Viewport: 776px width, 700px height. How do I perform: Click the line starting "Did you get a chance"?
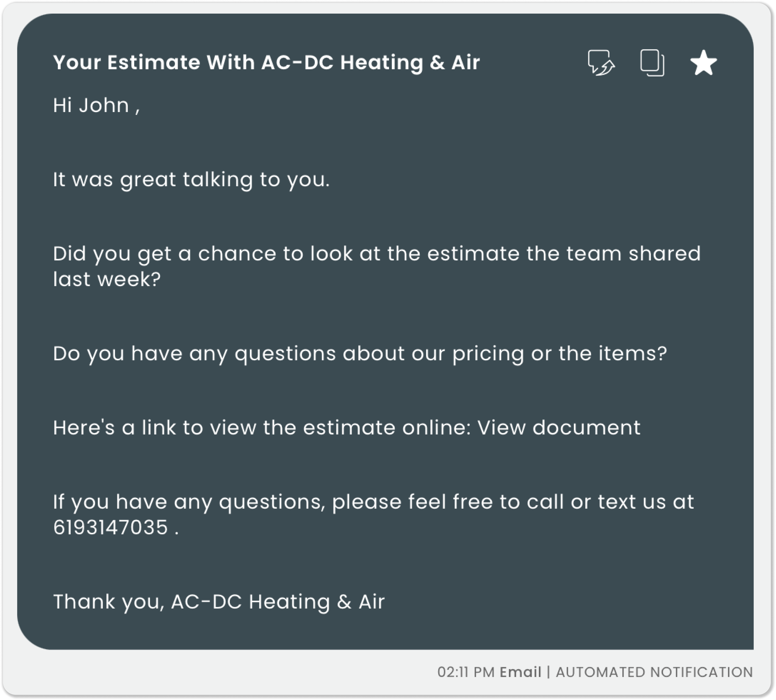[x=376, y=254]
